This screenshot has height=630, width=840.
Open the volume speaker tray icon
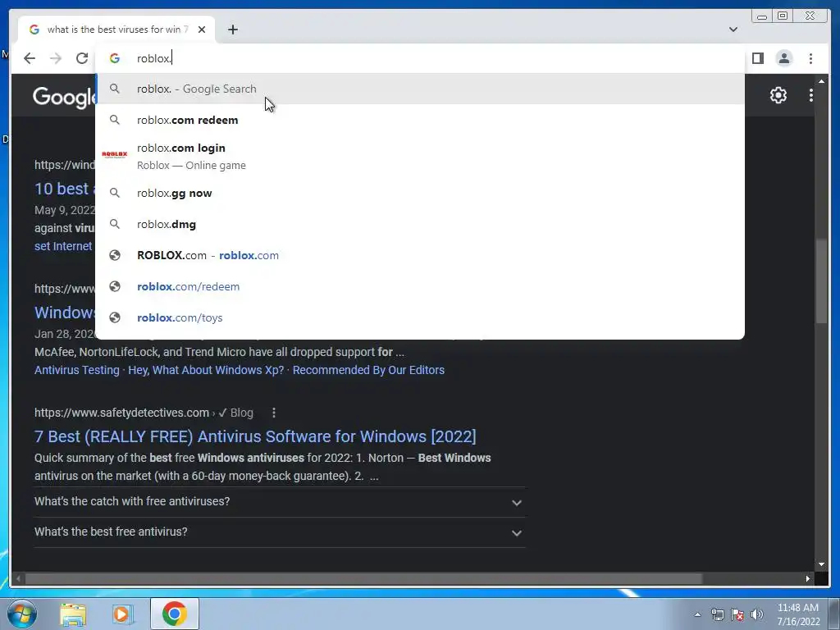click(x=757, y=614)
